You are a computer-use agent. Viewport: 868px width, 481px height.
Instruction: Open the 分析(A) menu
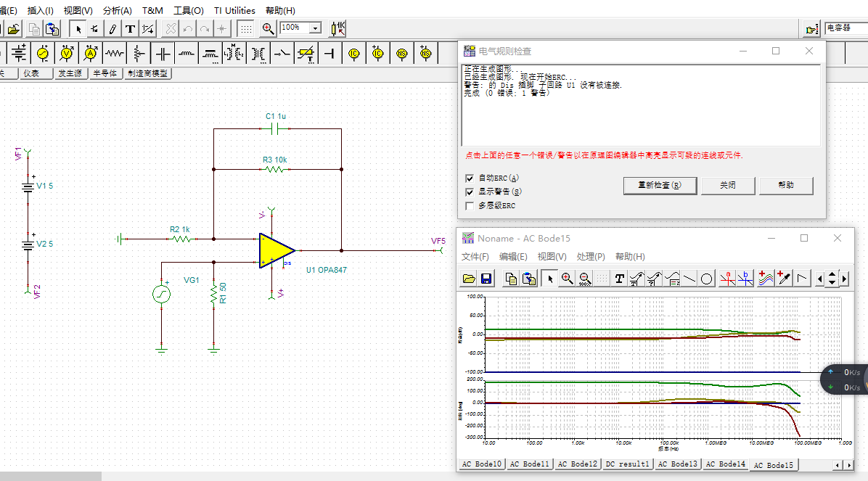coord(117,11)
